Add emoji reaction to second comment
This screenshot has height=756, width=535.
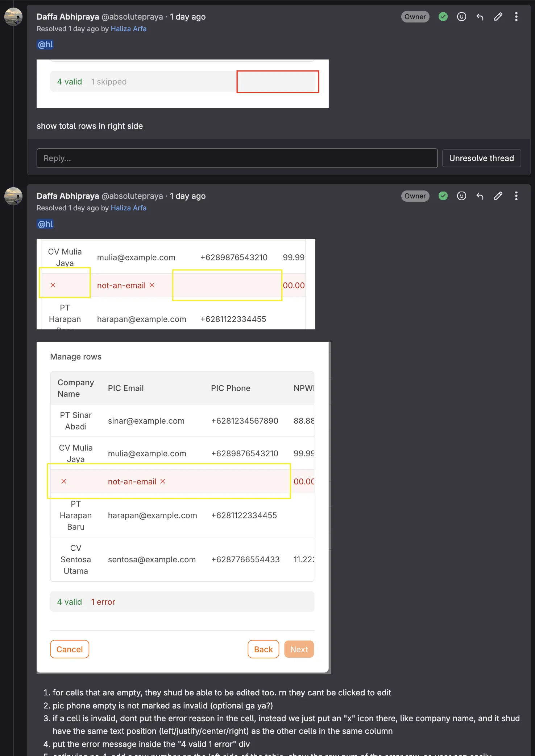coord(461,196)
